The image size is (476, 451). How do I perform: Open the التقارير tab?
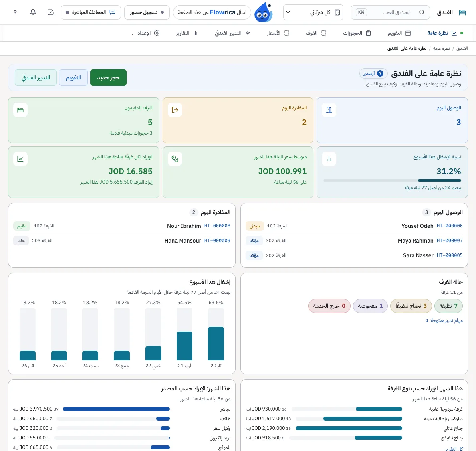pos(187,33)
